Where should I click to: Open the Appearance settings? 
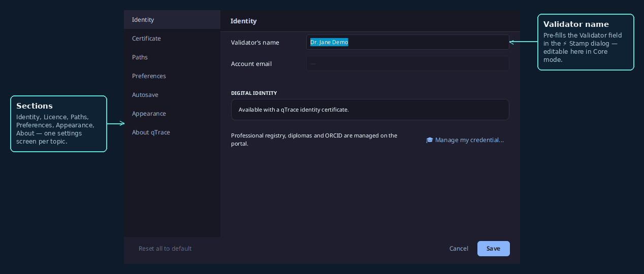point(172,114)
